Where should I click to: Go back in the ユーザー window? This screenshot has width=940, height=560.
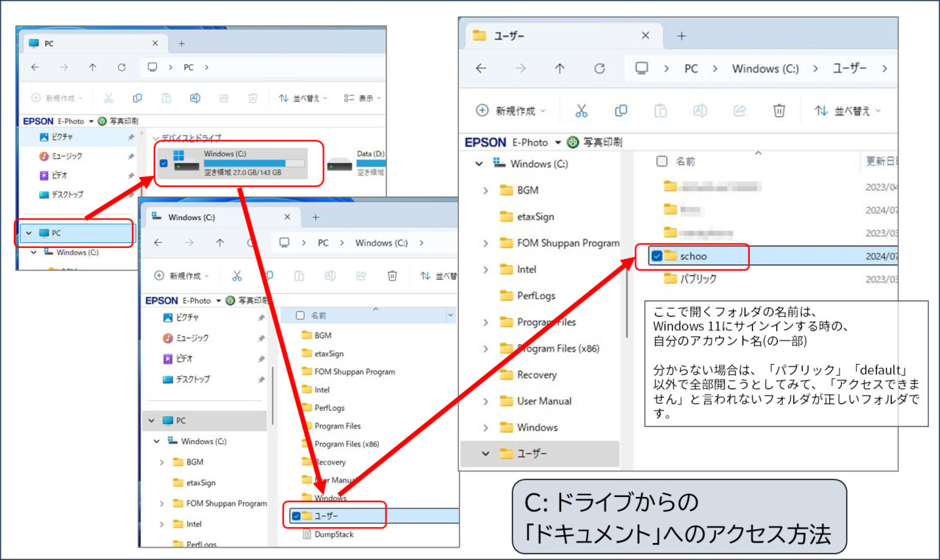tap(481, 68)
